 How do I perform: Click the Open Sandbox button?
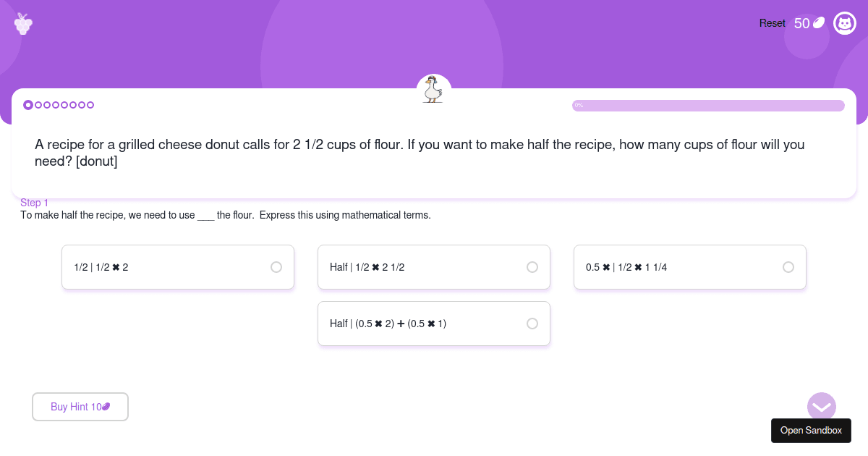tap(811, 431)
